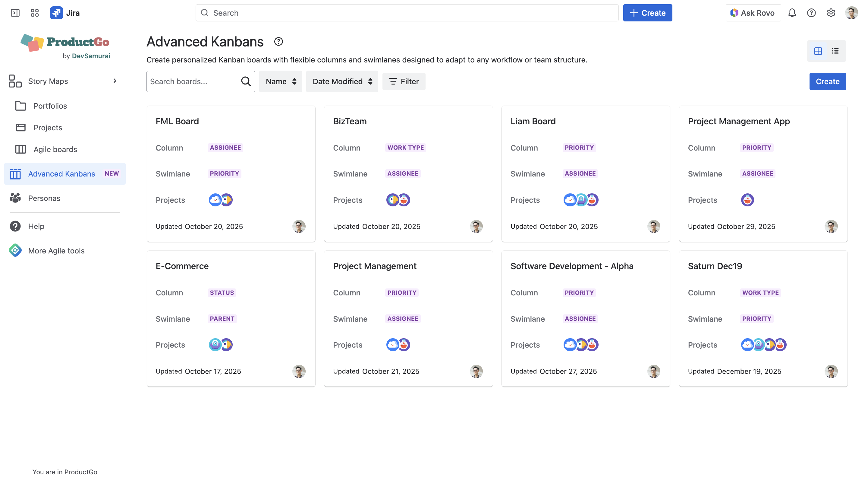Collapse the sidebar using the top-left panel icon
This screenshot has height=490, width=868.
(x=15, y=13)
